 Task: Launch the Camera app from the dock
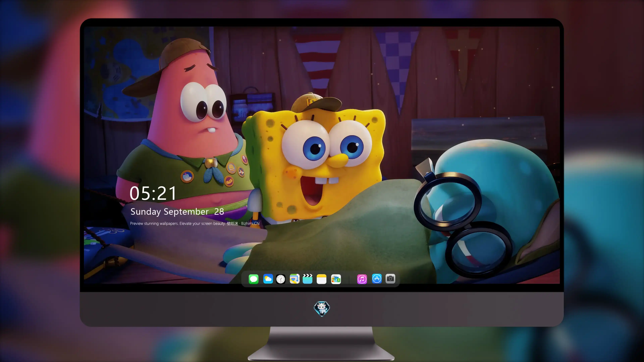point(390,279)
